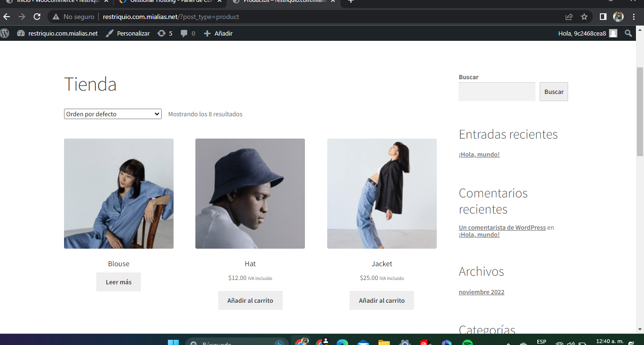Viewport: 644px width, 345px height.
Task: Open the Añadir new content menu
Action: click(218, 33)
